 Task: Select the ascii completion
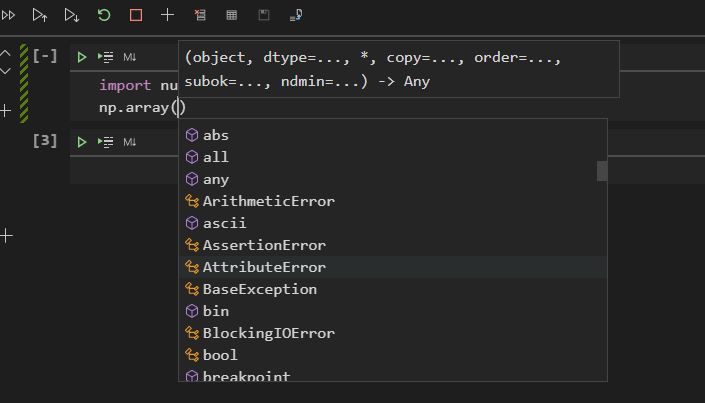tap(393, 223)
